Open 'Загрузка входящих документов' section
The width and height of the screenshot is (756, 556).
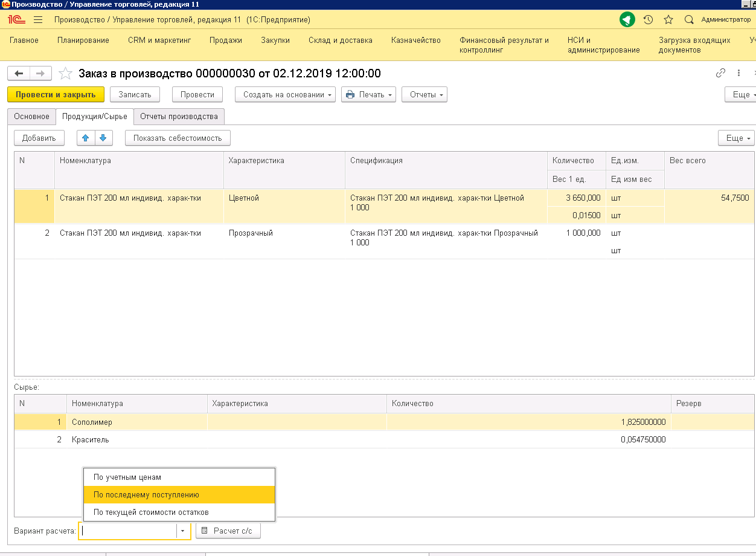coord(693,45)
